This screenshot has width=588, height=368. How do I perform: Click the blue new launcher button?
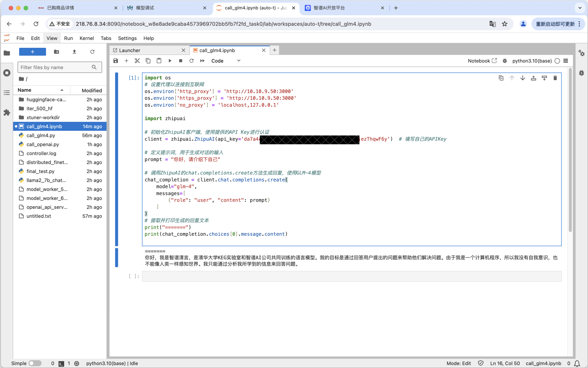tap(32, 52)
